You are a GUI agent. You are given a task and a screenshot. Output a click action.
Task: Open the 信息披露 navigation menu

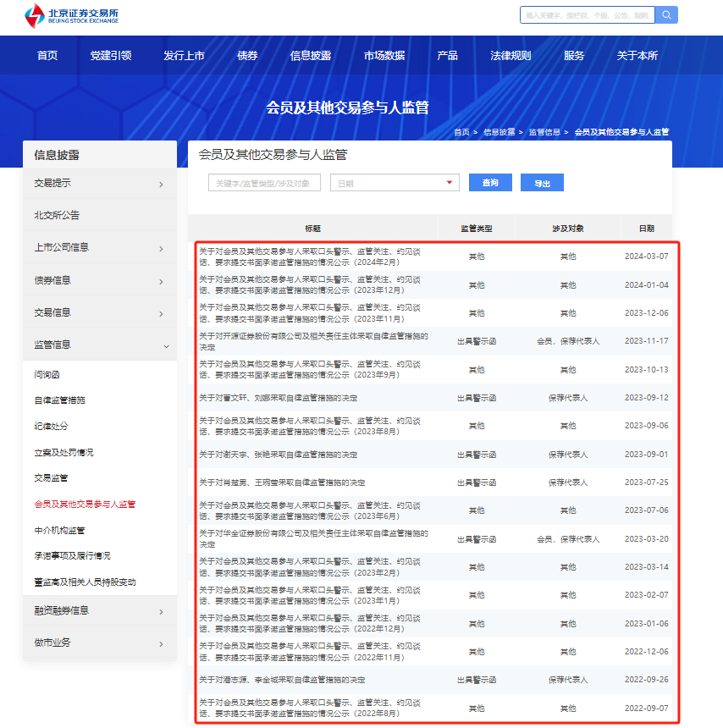[x=310, y=55]
